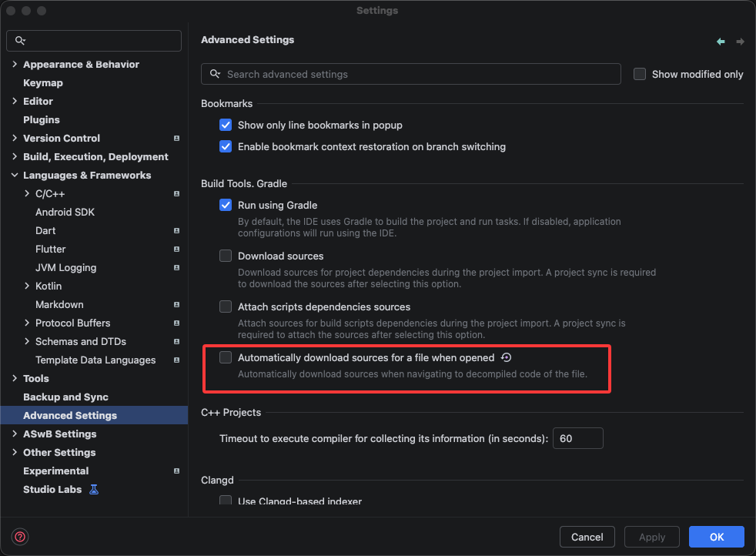Click the magnifier icon in the sidebar search box

[x=20, y=41]
